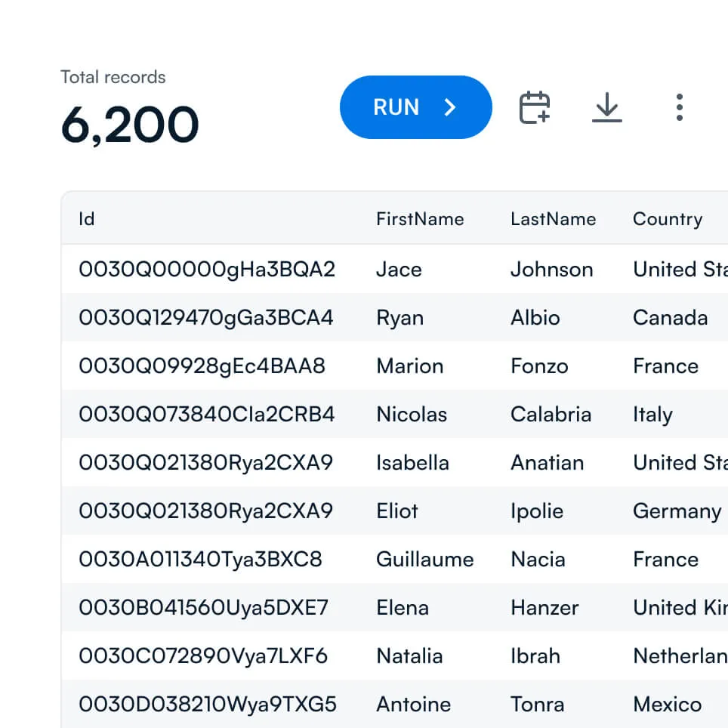Click France in Marion Fonzo's row
This screenshot has height=728, width=728.
point(665,366)
